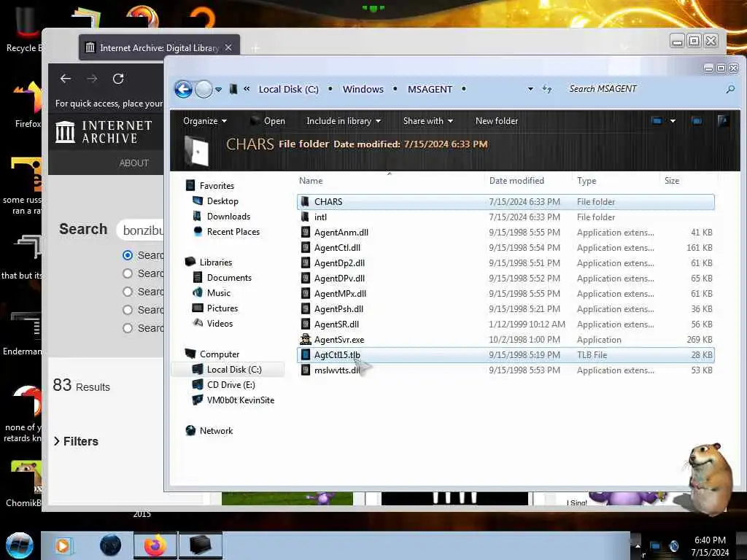The height and width of the screenshot is (560, 747).
Task: Open Windows Media Player from taskbar
Action: 63,545
